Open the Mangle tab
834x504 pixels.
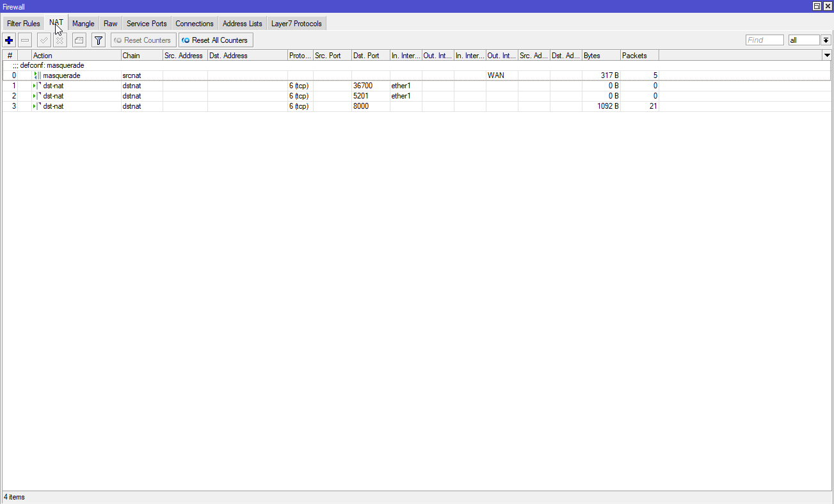[x=83, y=24]
